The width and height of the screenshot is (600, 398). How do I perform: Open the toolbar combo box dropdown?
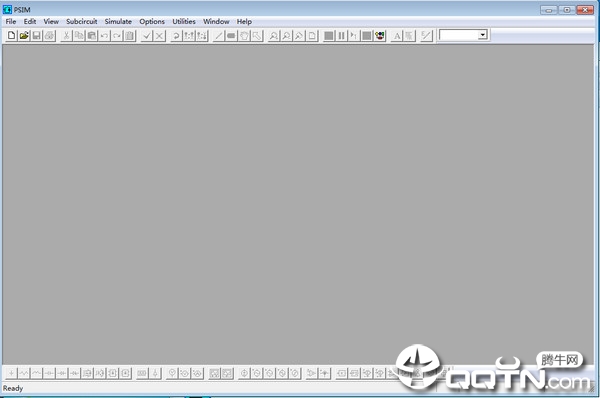point(483,35)
